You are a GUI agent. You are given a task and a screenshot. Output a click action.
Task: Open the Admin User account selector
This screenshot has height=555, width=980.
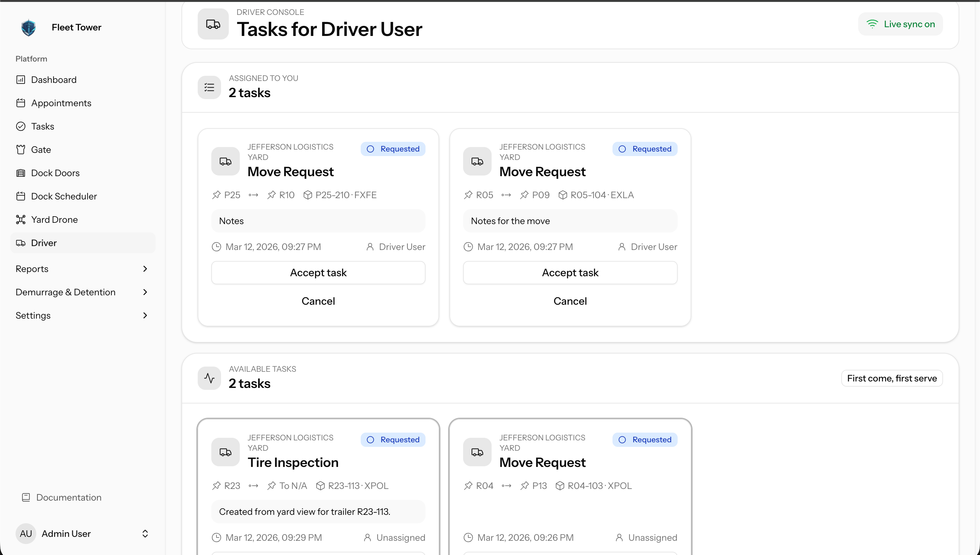(145, 533)
